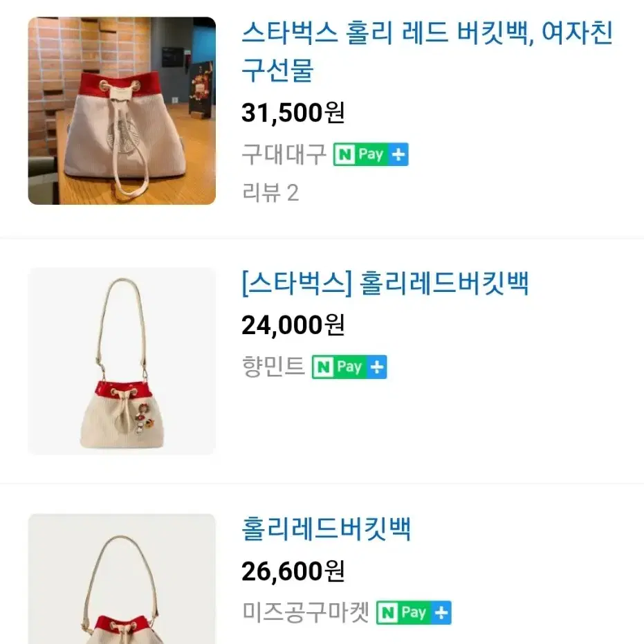Click the 26,600원 price
Viewport: 644px width, 644px height.
click(x=293, y=571)
